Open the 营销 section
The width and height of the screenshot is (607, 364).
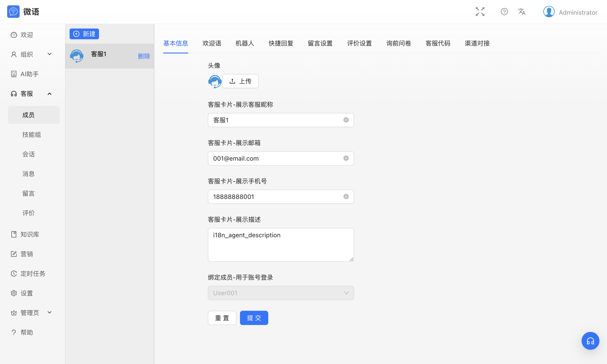tap(27, 254)
